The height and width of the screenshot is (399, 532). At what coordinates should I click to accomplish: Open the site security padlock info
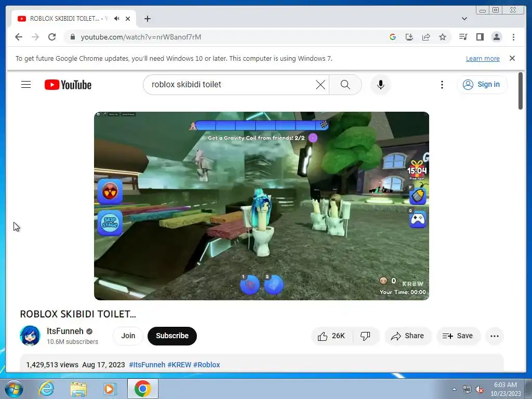tap(73, 37)
